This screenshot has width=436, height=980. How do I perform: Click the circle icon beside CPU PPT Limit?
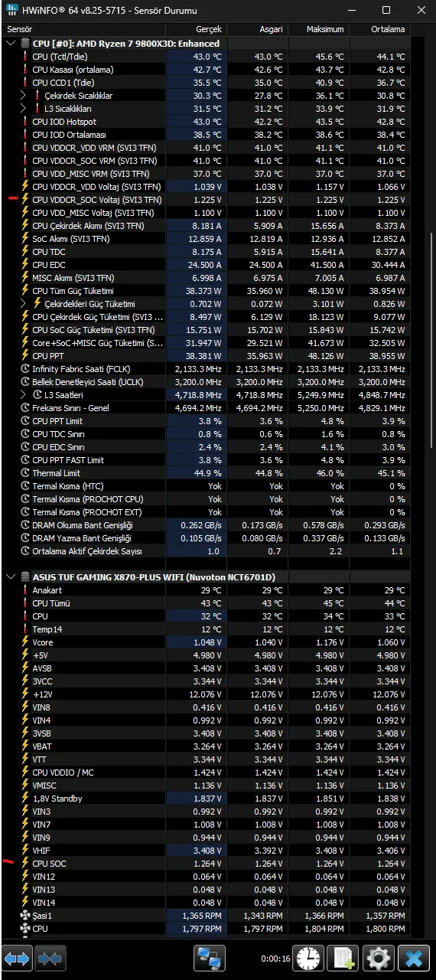[24, 421]
